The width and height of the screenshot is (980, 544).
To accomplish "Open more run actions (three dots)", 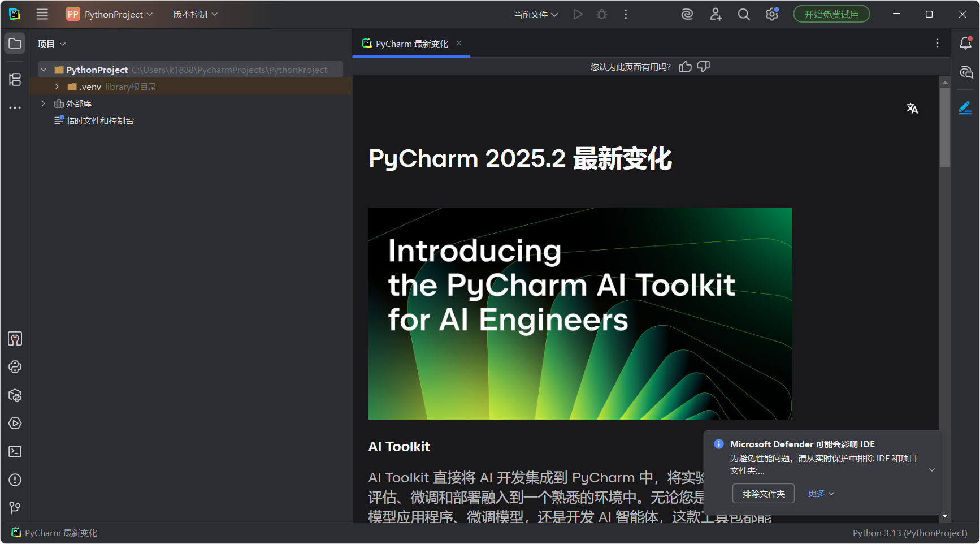I will point(626,14).
